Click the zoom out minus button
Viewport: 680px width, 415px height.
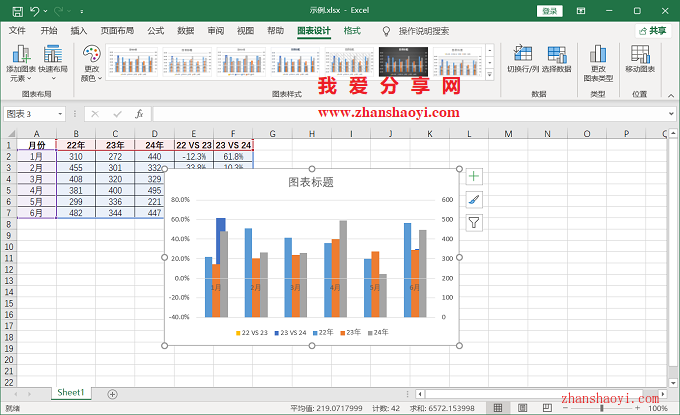click(x=565, y=408)
